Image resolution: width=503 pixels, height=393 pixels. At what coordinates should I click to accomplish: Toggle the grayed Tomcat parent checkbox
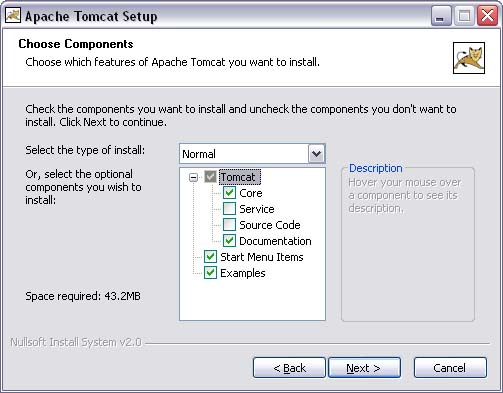coord(210,177)
